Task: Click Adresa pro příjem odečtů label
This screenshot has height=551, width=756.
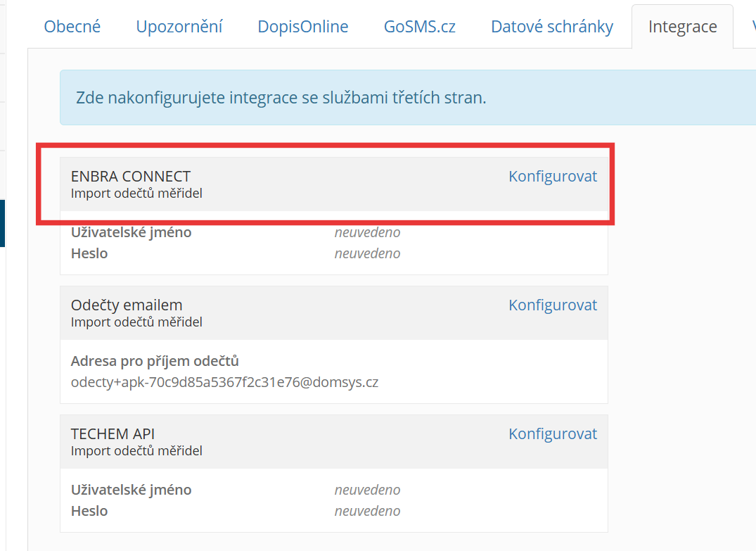Action: (155, 361)
